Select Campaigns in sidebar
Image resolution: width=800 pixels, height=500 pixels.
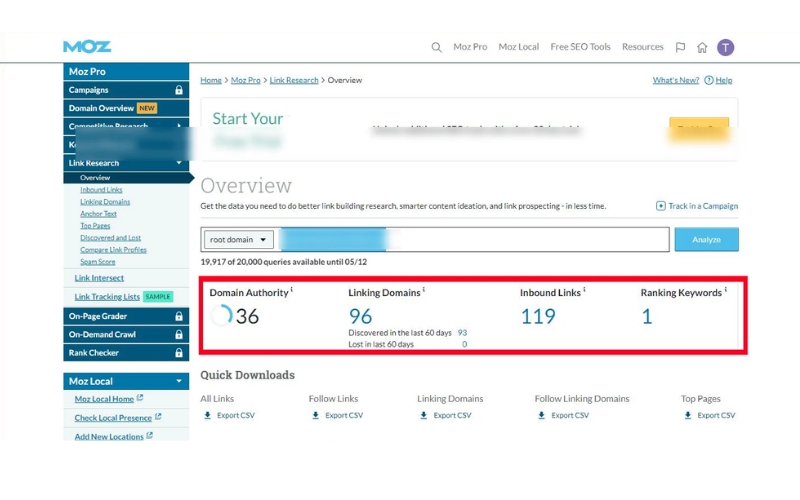click(126, 90)
